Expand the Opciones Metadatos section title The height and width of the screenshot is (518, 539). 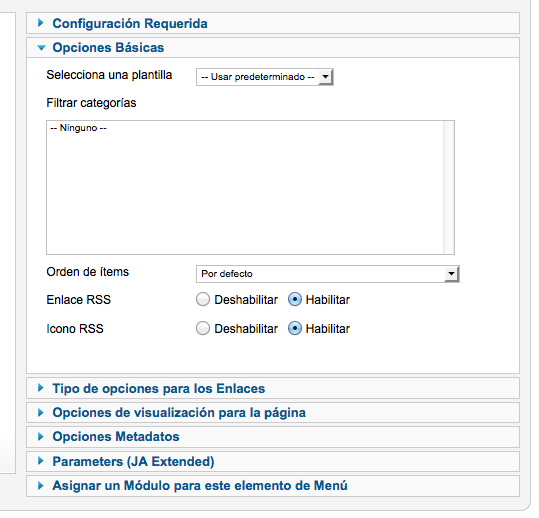click(116, 437)
